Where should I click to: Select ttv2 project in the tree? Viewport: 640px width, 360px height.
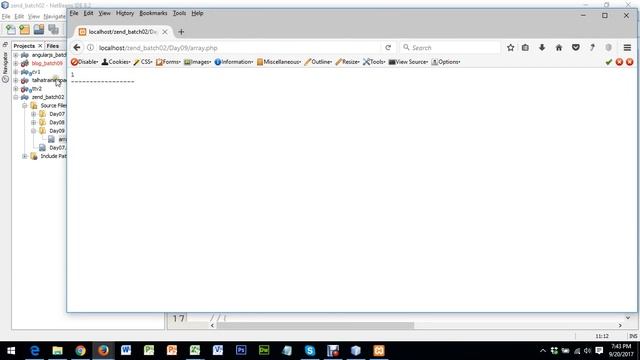[37, 89]
